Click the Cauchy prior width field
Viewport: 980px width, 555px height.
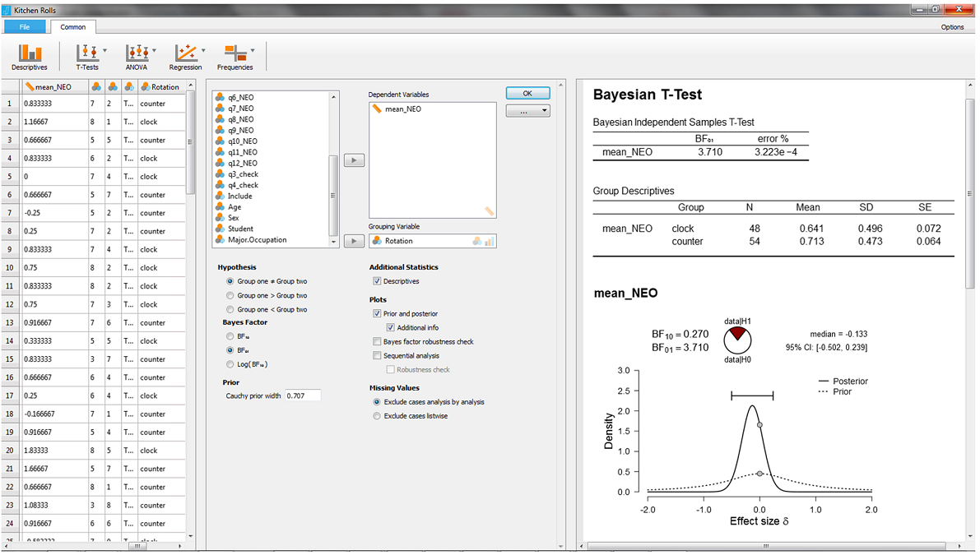tap(302, 395)
